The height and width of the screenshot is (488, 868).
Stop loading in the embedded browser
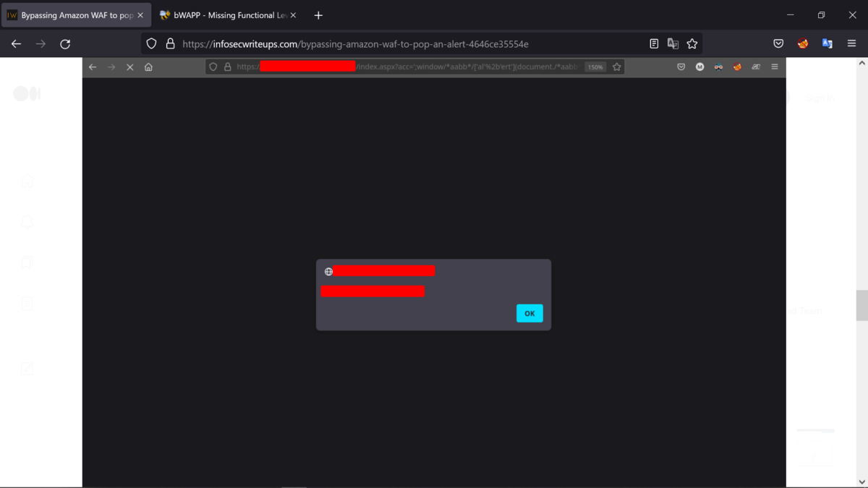click(x=130, y=67)
